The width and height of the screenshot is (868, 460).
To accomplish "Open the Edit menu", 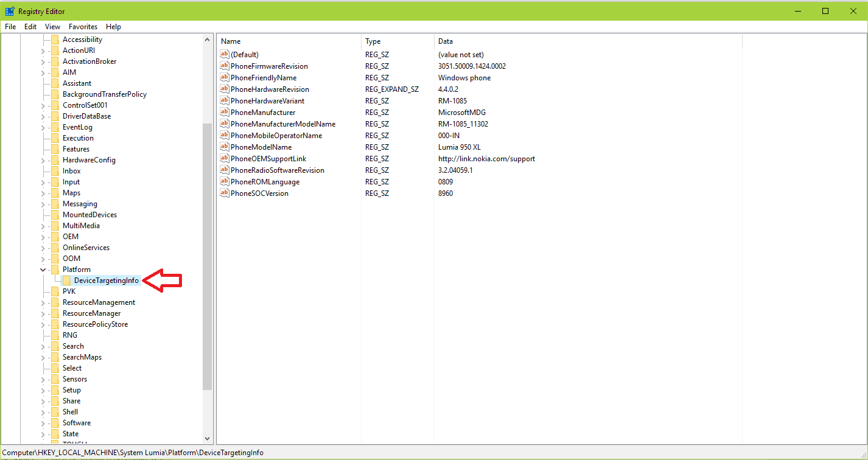I will tap(30, 27).
